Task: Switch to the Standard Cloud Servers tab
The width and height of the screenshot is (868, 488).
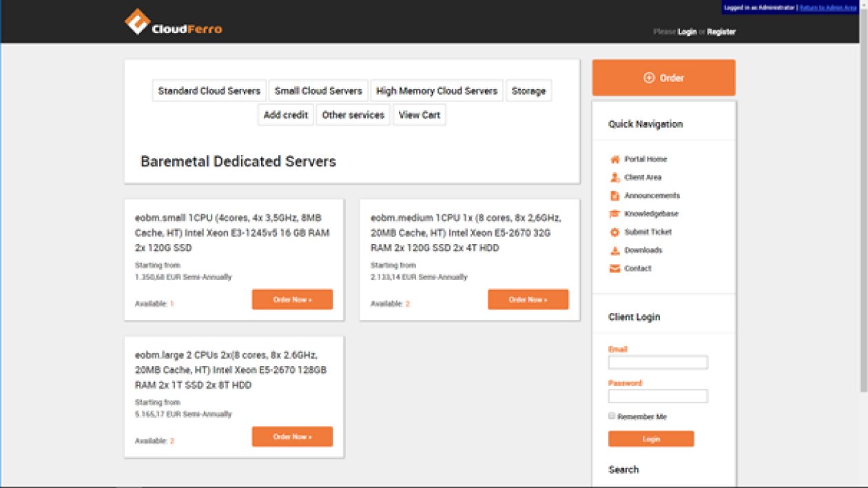Action: tap(209, 90)
